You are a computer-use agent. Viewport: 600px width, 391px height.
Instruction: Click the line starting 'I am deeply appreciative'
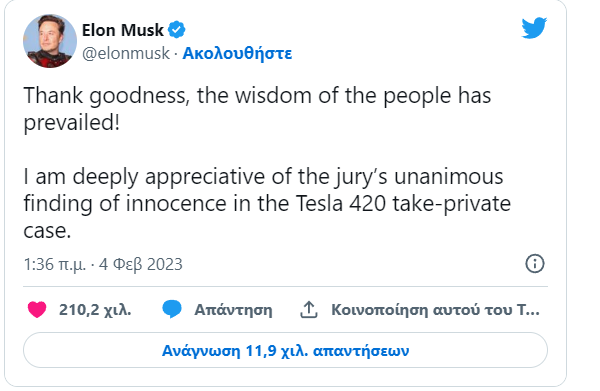coord(263,177)
